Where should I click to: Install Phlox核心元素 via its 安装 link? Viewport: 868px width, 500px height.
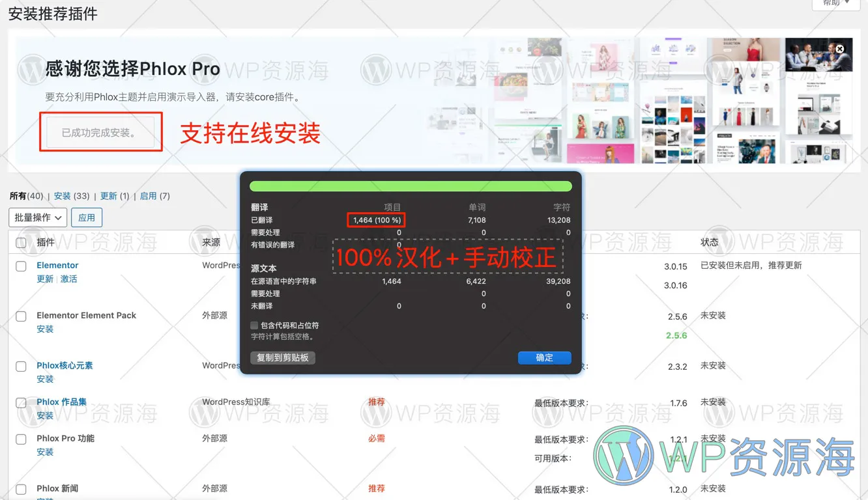44,379
